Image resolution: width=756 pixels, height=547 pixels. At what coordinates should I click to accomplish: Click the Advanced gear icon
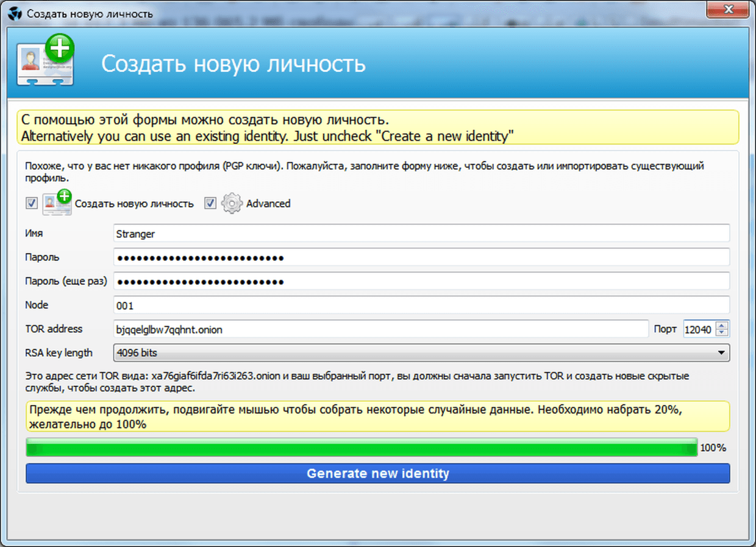pyautogui.click(x=232, y=203)
